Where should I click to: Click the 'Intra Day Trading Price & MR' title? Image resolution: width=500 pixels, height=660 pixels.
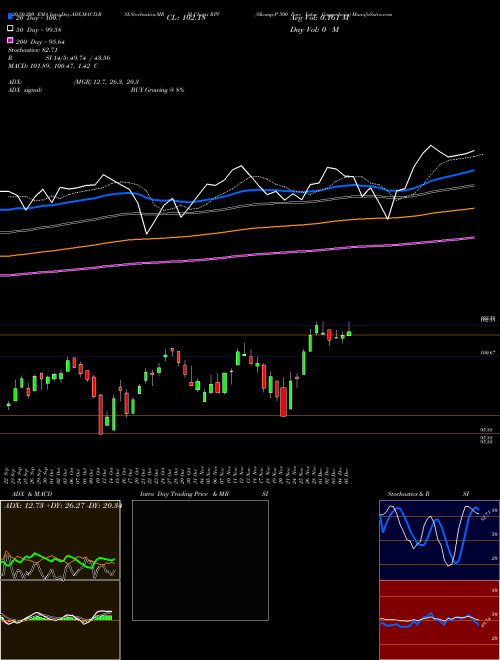184,494
